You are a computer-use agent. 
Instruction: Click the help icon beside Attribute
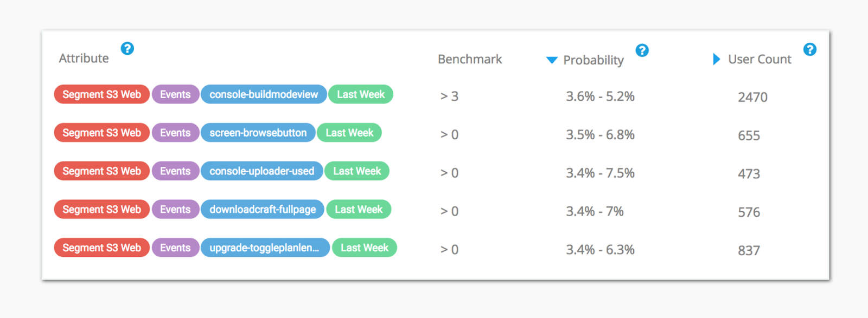[x=127, y=49]
